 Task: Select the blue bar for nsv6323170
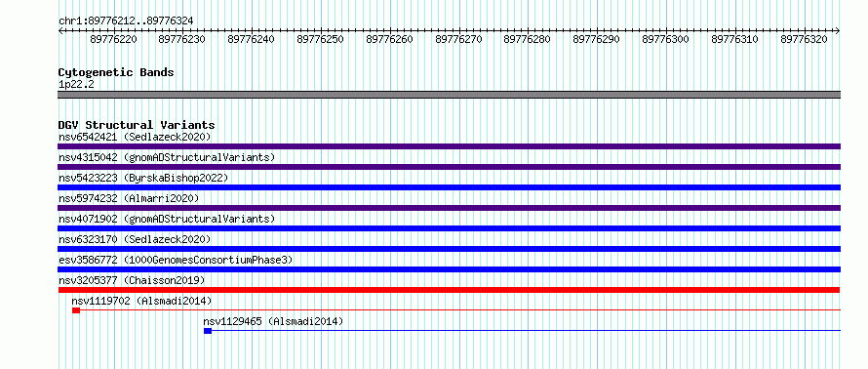(449, 249)
